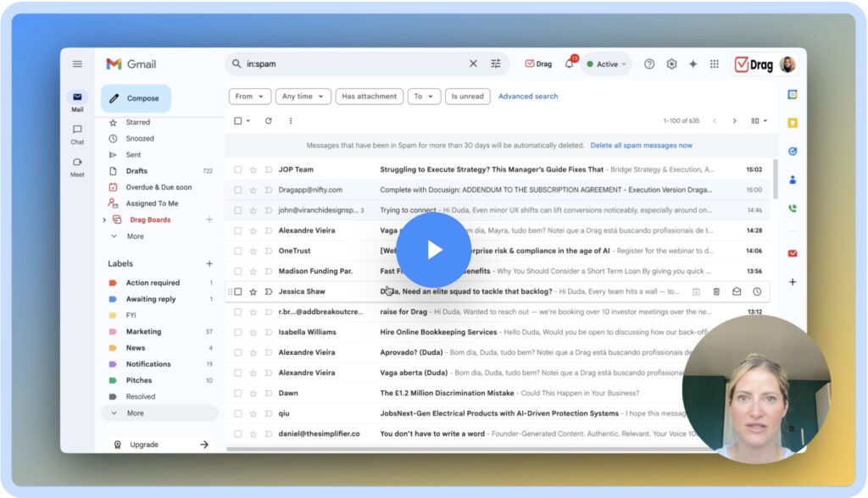Image resolution: width=868 pixels, height=498 pixels.
Task: Open search options filter icon
Action: [x=496, y=64]
